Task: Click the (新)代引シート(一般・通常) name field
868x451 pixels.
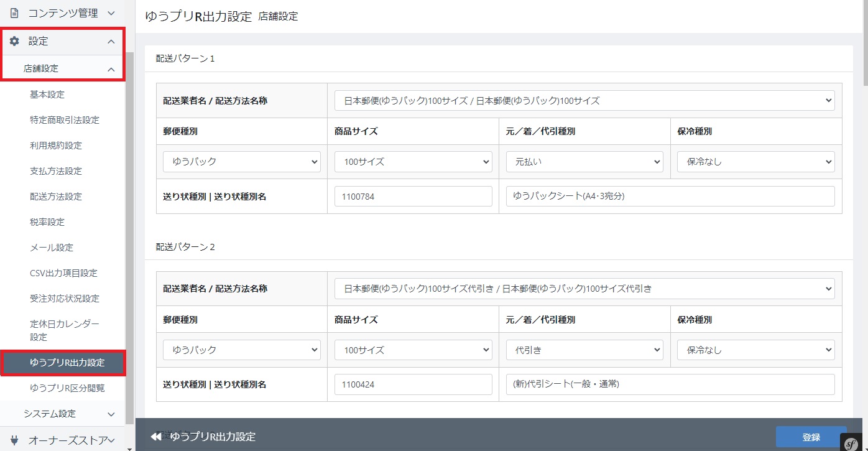Action: point(670,384)
